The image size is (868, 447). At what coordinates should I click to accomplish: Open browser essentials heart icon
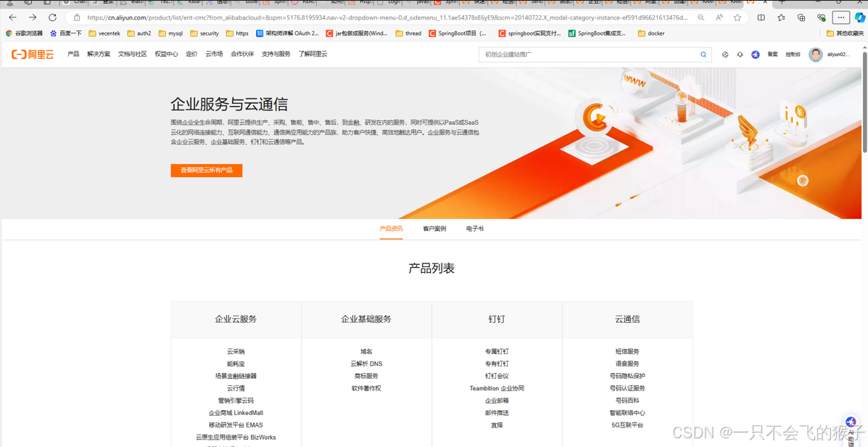pyautogui.click(x=821, y=17)
